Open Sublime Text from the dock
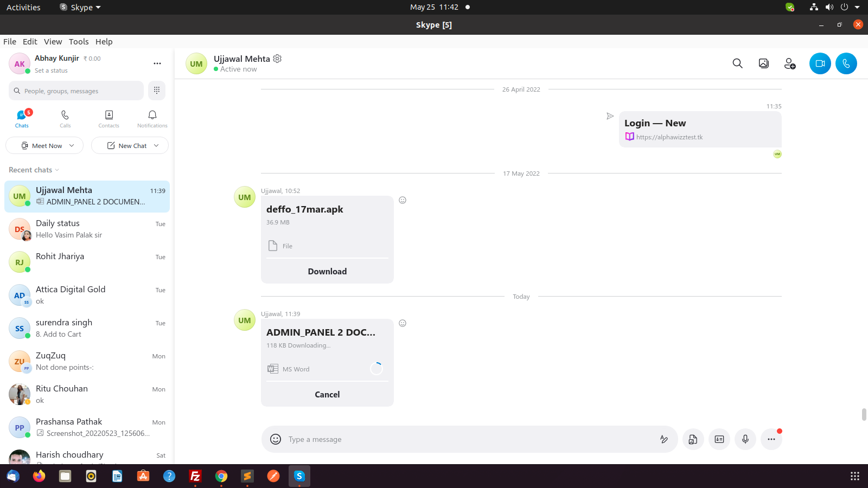The width and height of the screenshot is (868, 488). tap(247, 476)
